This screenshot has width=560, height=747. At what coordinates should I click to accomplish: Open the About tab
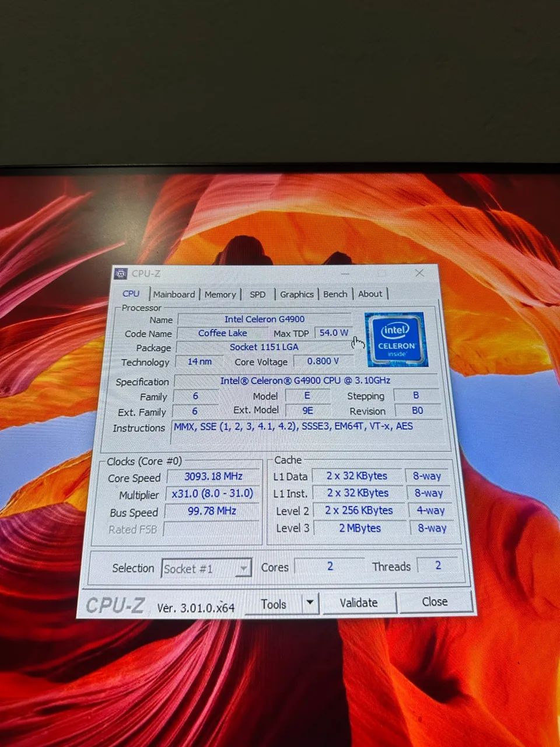tap(370, 294)
